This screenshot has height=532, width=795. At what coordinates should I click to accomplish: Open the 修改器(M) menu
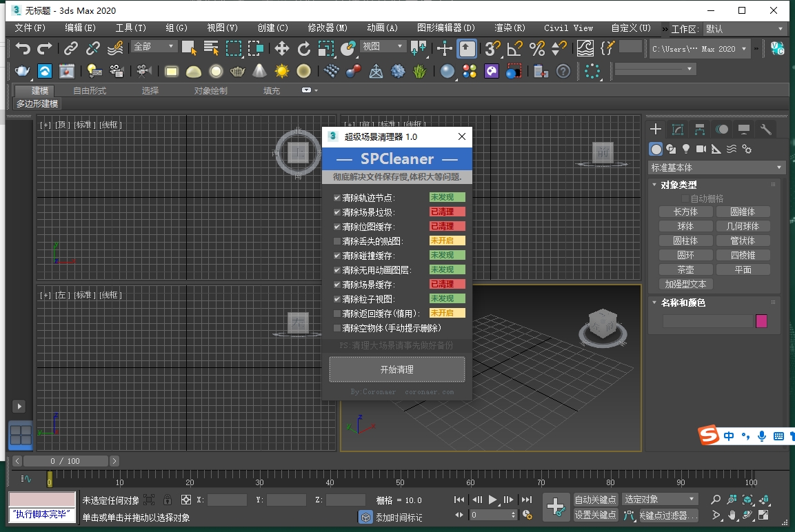pos(328,28)
